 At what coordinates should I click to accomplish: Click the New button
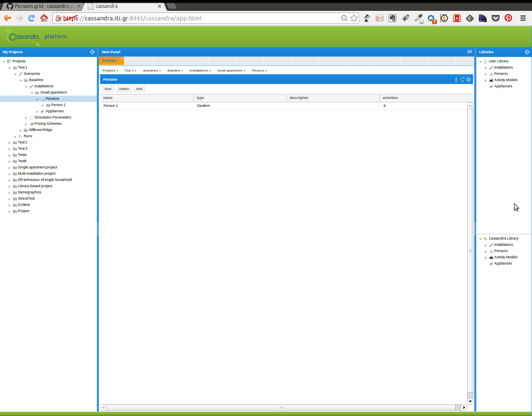(x=108, y=89)
